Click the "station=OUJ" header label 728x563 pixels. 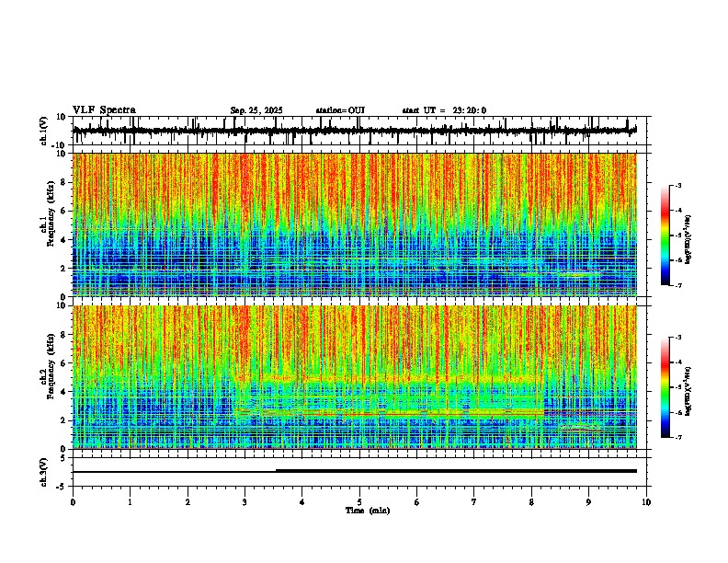(340, 110)
